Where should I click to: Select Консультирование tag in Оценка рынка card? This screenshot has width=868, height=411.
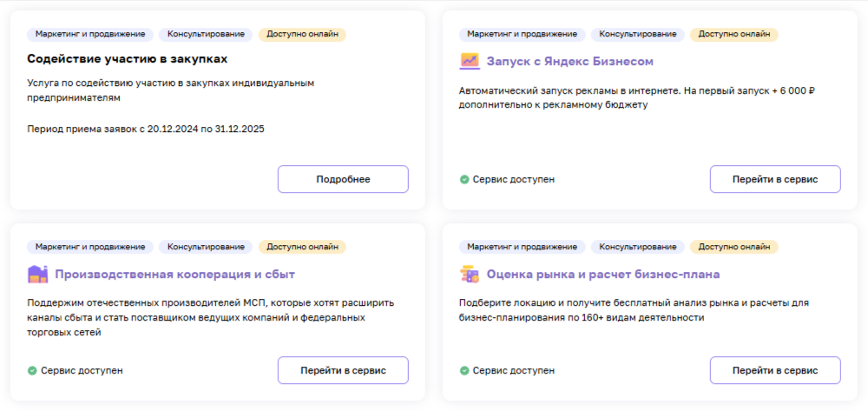click(638, 247)
